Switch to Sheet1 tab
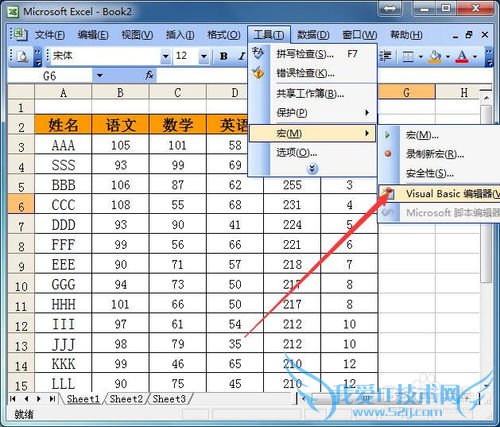 click(83, 399)
